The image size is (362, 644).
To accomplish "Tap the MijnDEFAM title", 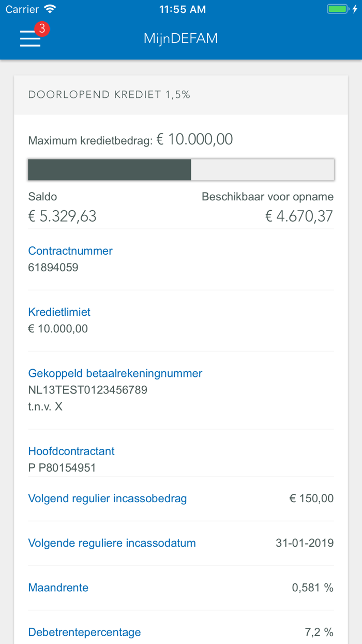I will tap(180, 38).
